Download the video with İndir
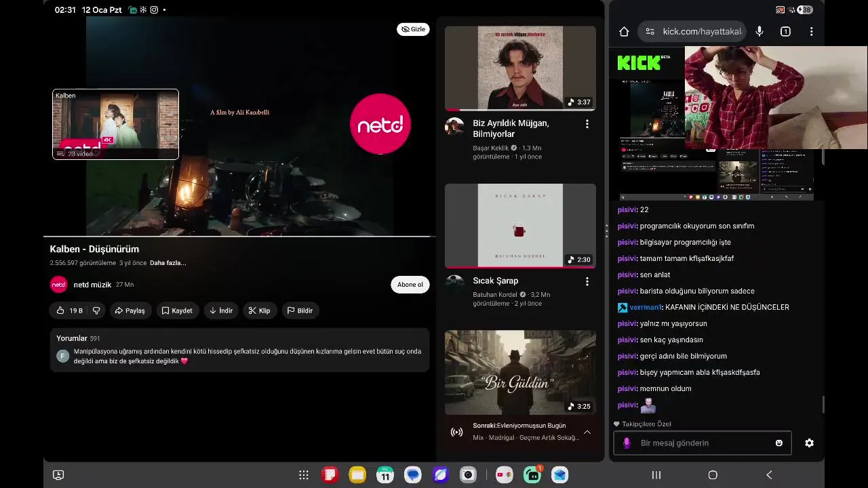Screen dimensions: 868x488 221,310
